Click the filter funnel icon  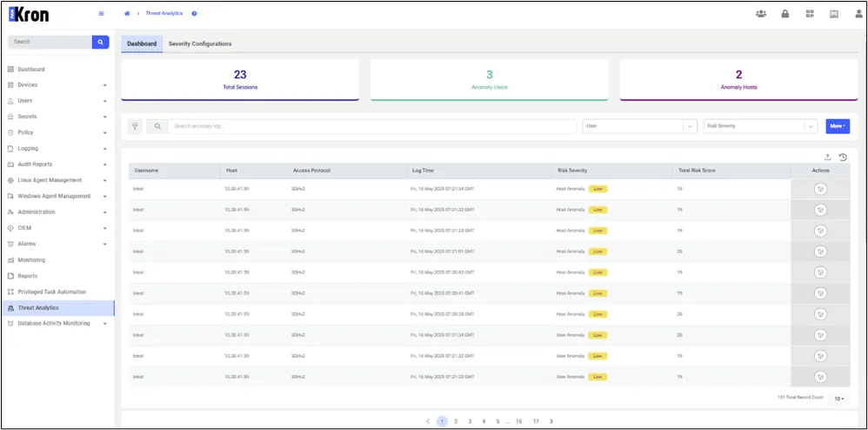point(135,126)
